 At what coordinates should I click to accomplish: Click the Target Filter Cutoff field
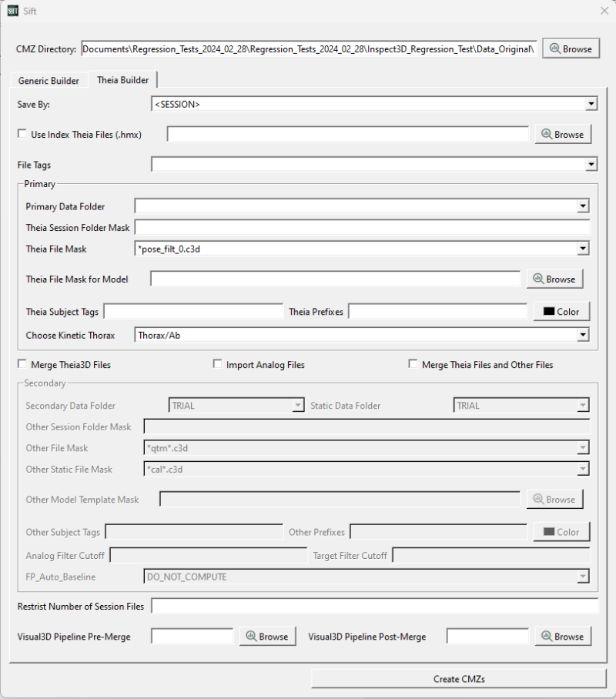point(491,556)
